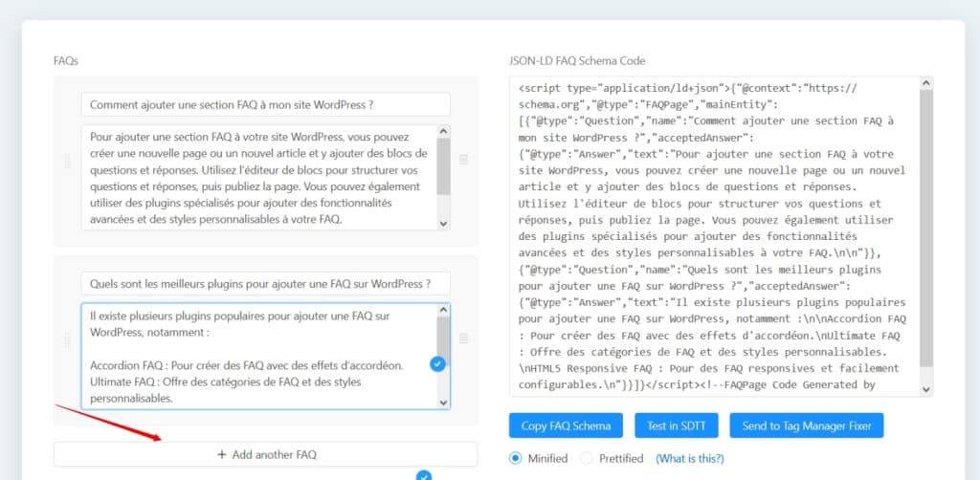Grab the drag handle of the second FAQ
Screen dimensions: 980x480
point(67,340)
